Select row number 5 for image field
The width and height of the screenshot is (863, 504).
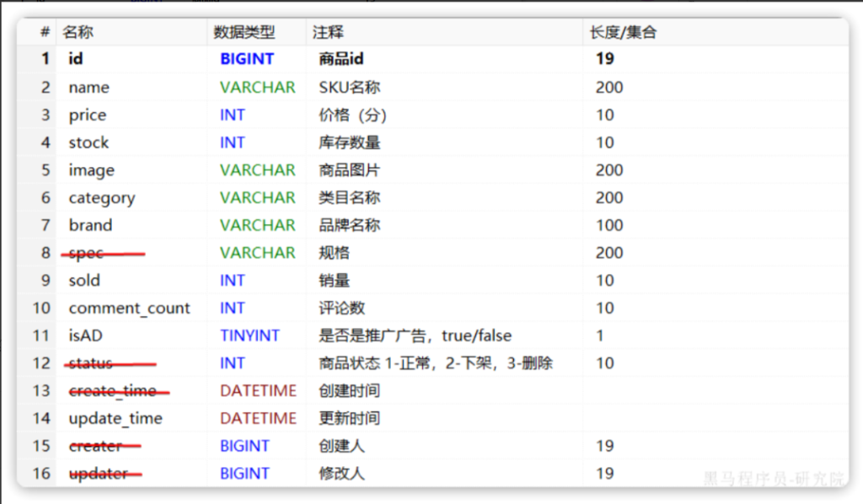[46, 170]
